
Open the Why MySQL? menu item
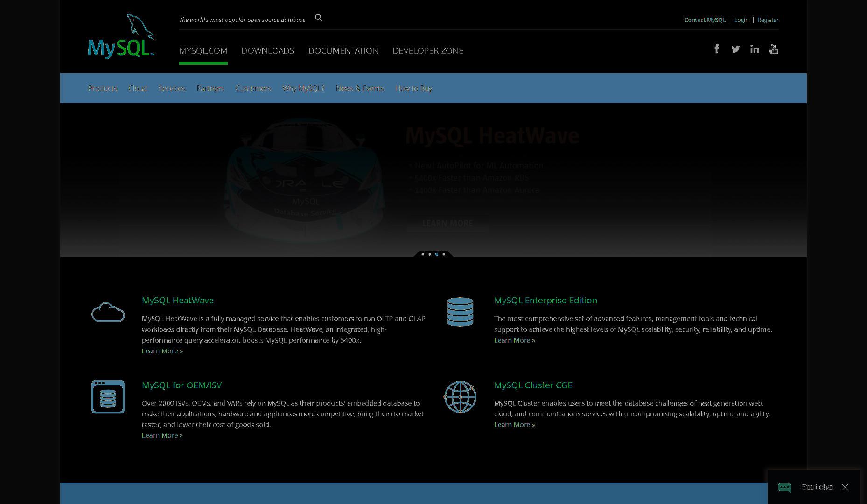303,88
